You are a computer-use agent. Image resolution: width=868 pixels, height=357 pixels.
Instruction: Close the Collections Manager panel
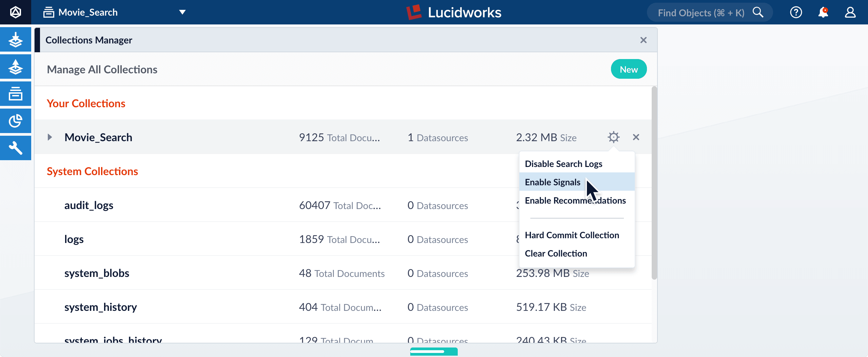pyautogui.click(x=644, y=40)
